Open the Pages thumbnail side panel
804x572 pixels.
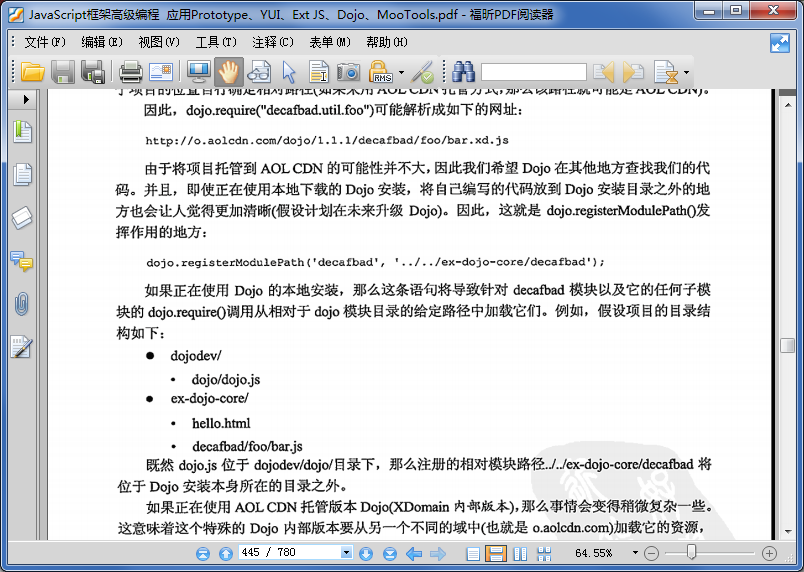click(x=22, y=174)
